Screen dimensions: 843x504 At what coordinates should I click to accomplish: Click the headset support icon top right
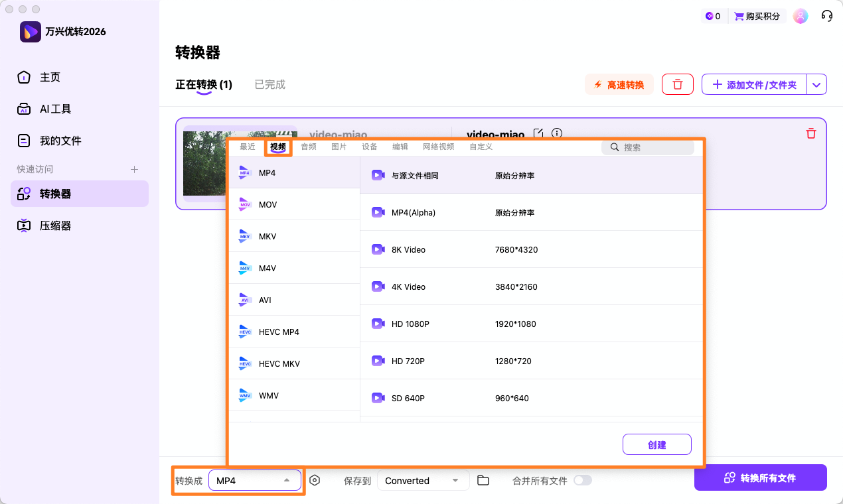826,15
